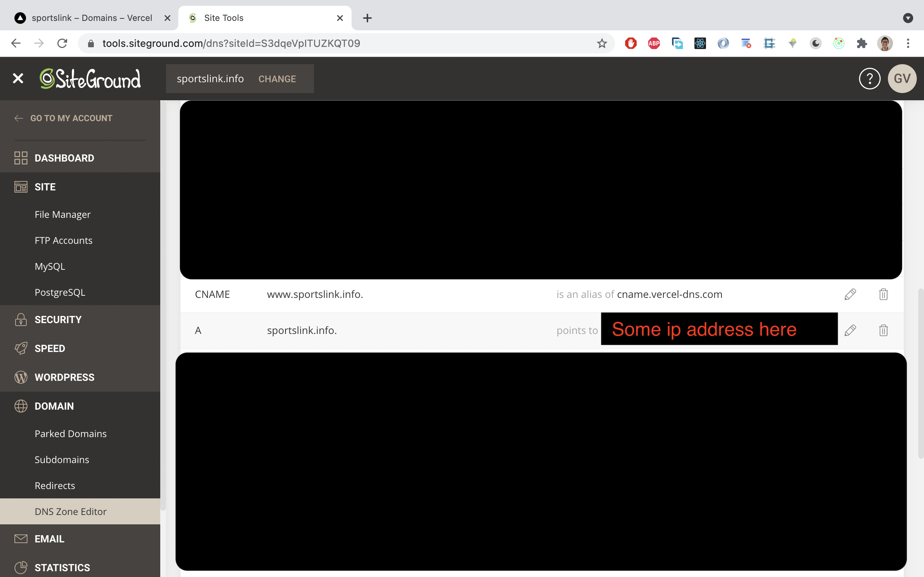The height and width of the screenshot is (577, 924).
Task: Open the Email envelope icon
Action: pyautogui.click(x=21, y=538)
